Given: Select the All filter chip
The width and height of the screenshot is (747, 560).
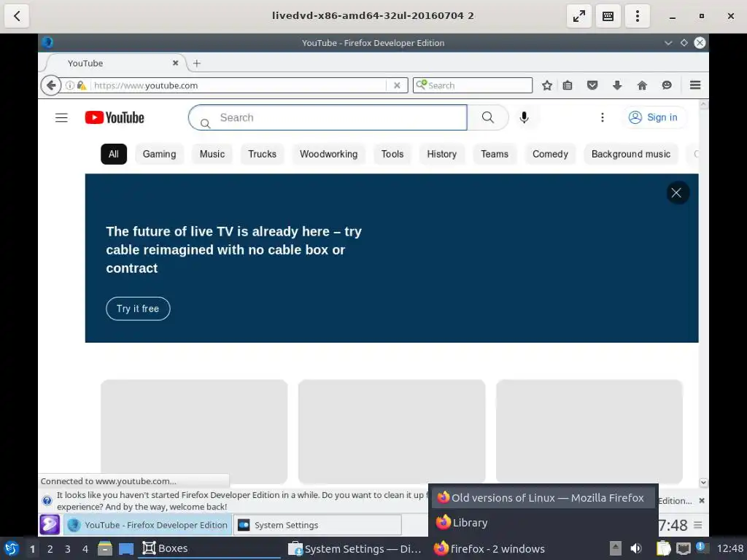Looking at the screenshot, I should click(x=113, y=154).
